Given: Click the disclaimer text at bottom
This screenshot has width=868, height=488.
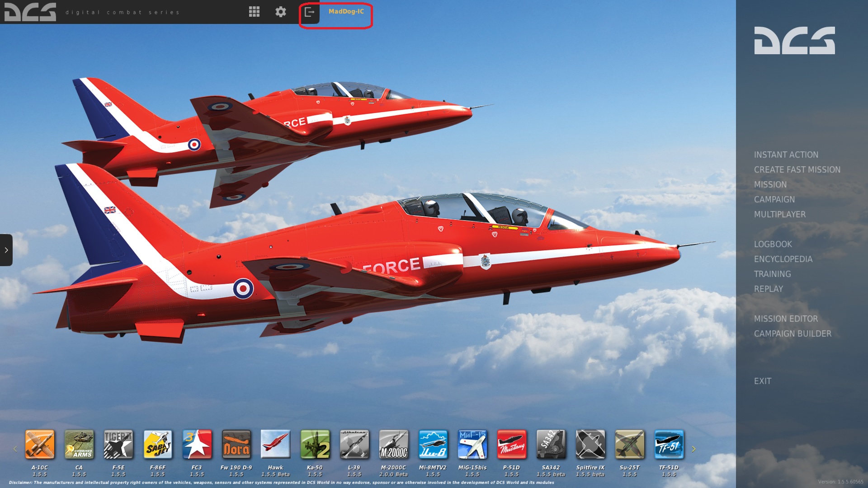Looking at the screenshot, I should (x=281, y=483).
